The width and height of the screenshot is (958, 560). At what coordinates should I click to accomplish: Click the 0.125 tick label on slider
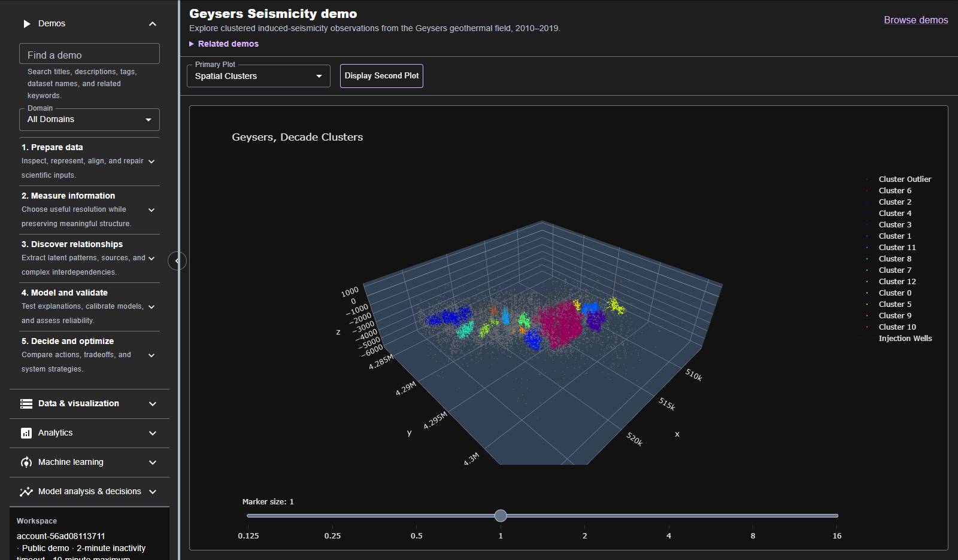pyautogui.click(x=248, y=536)
